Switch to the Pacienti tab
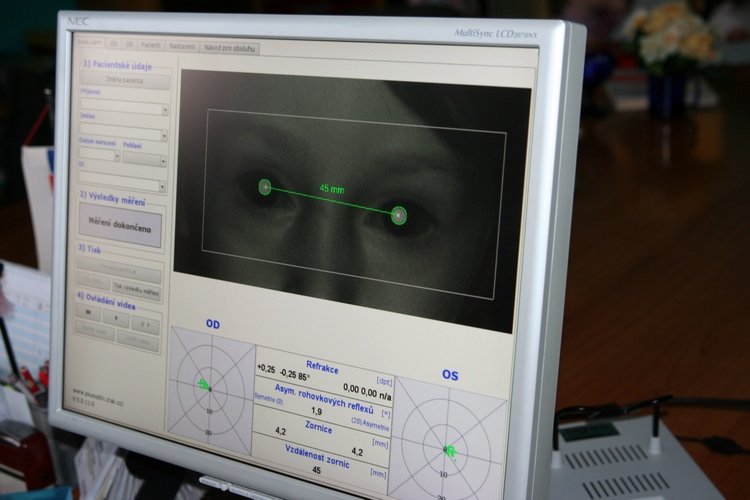750x500 pixels. tap(151, 45)
